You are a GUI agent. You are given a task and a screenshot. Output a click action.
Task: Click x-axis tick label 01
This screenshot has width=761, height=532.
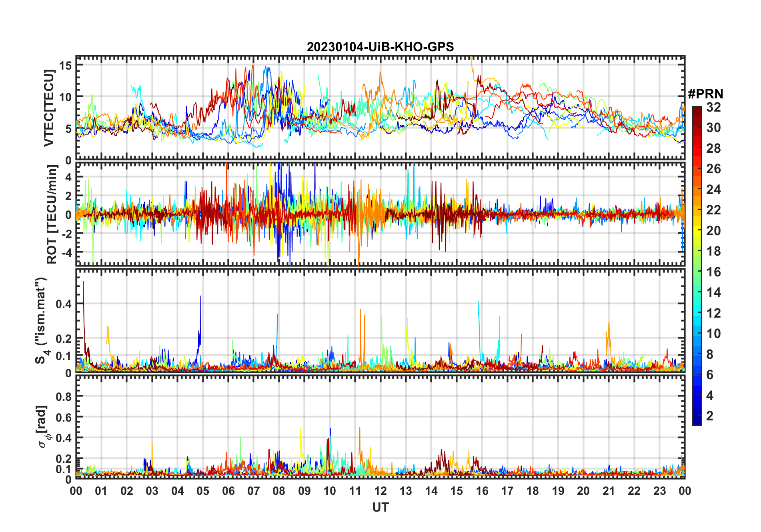click(x=101, y=491)
